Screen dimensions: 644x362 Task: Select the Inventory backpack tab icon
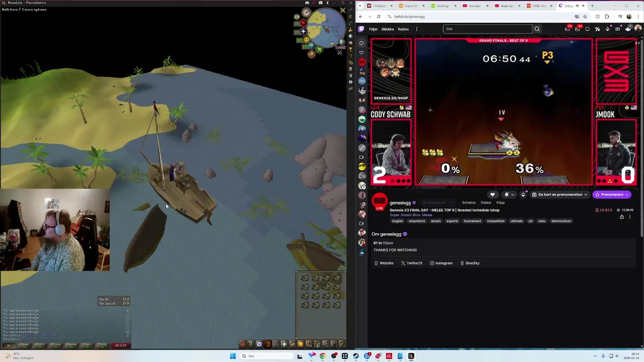coord(268,344)
